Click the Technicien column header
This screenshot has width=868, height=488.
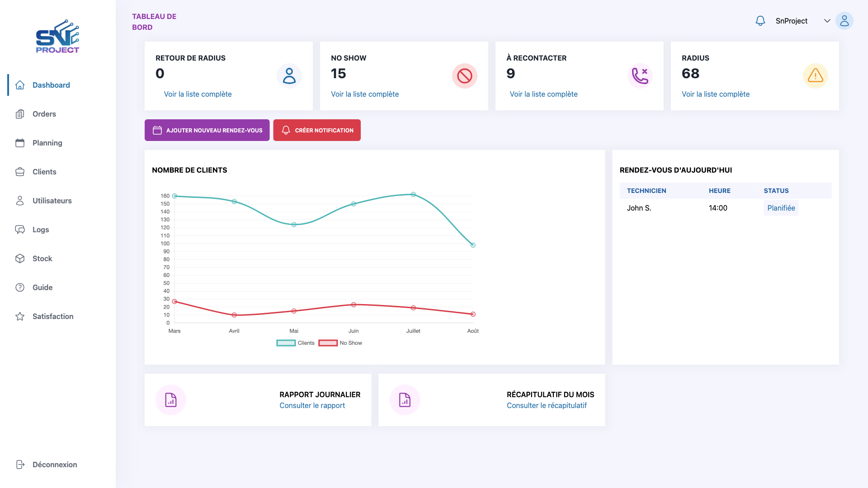tap(646, 191)
